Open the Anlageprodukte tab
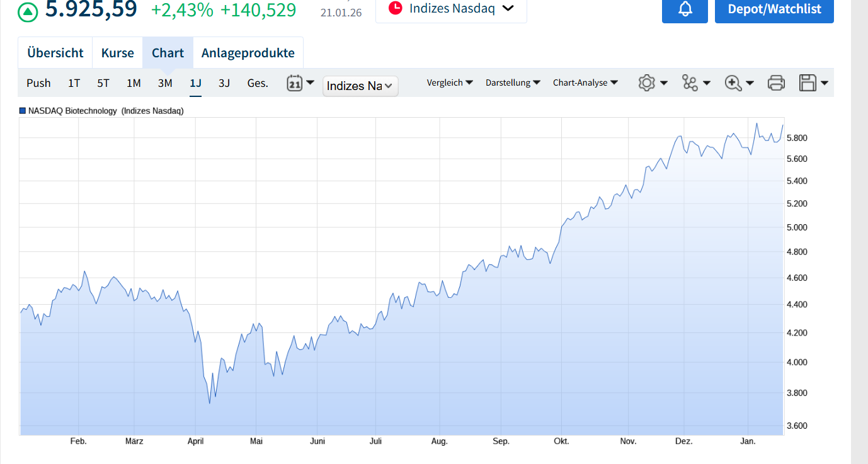The width and height of the screenshot is (868, 464). 248,53
